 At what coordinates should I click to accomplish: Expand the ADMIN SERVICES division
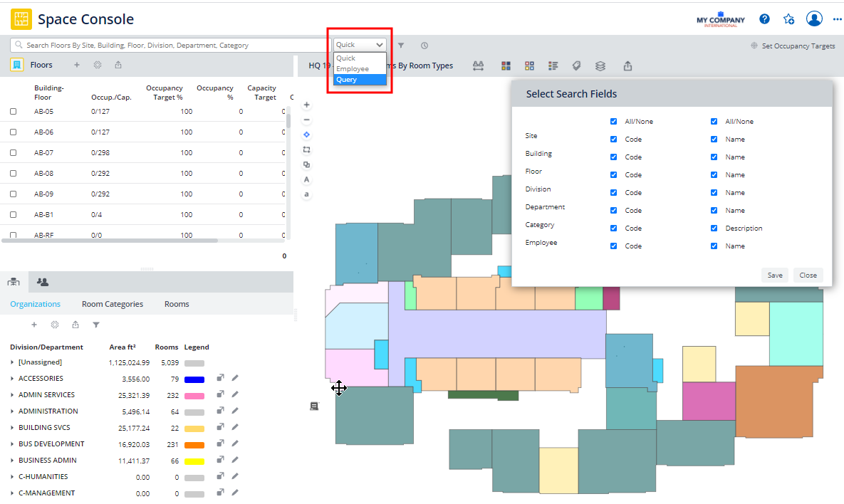coord(12,395)
